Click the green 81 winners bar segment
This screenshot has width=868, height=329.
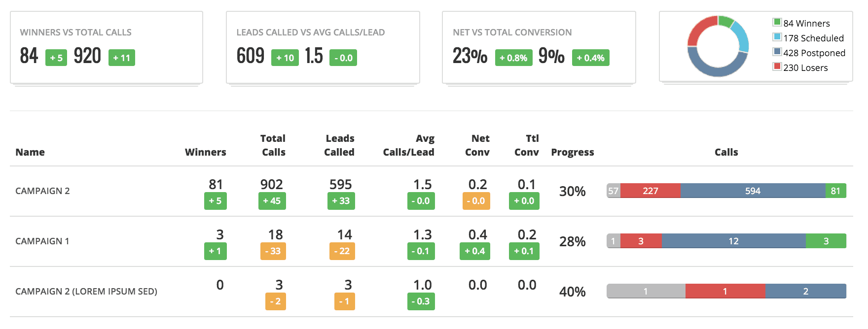[x=835, y=191]
